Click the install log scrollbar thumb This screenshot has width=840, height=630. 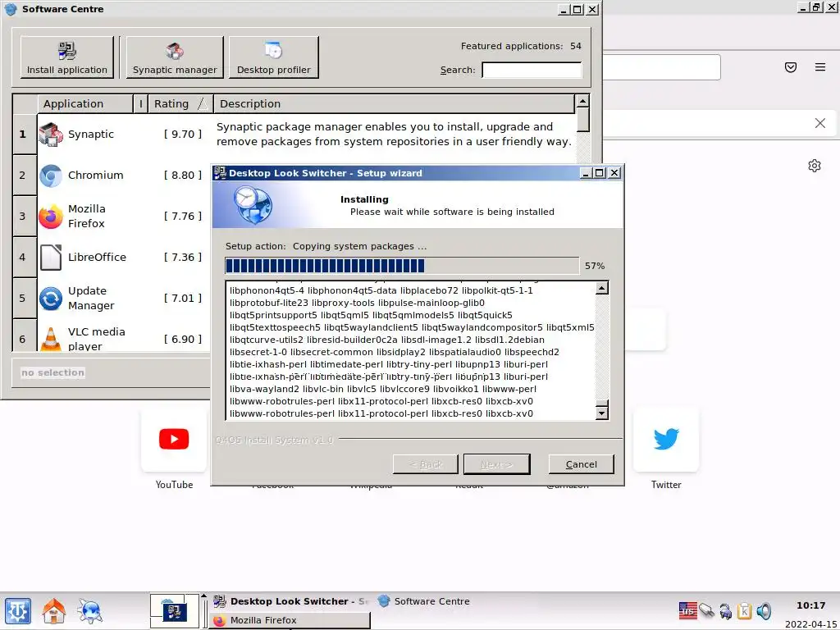pyautogui.click(x=602, y=404)
